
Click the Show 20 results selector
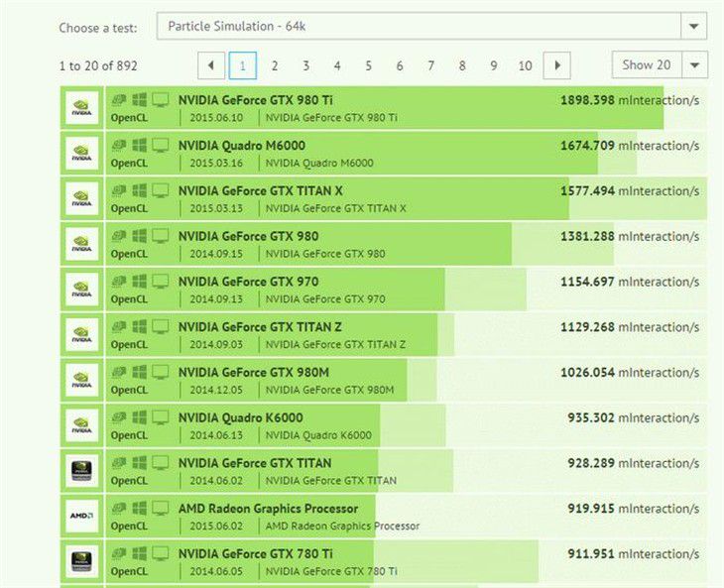coord(660,65)
